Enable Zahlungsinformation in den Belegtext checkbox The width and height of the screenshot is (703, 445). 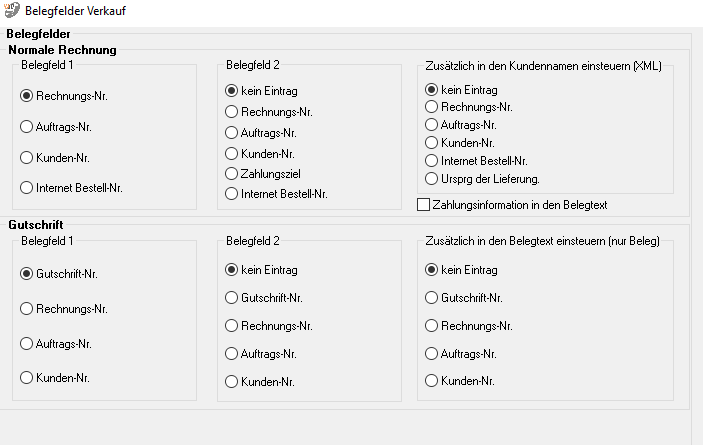[x=423, y=205]
